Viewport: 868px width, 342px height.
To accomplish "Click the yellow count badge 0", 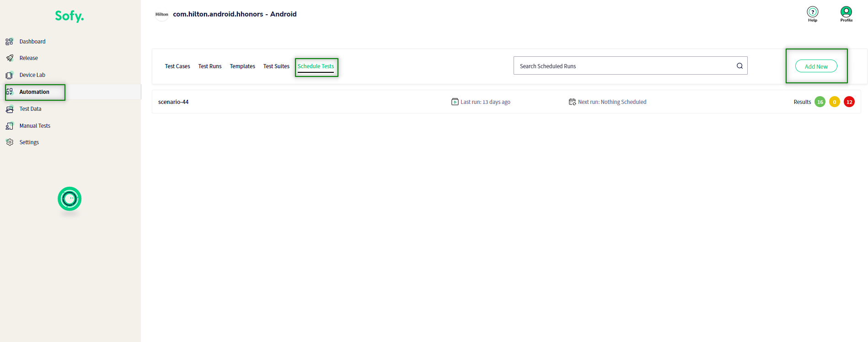I will point(835,102).
